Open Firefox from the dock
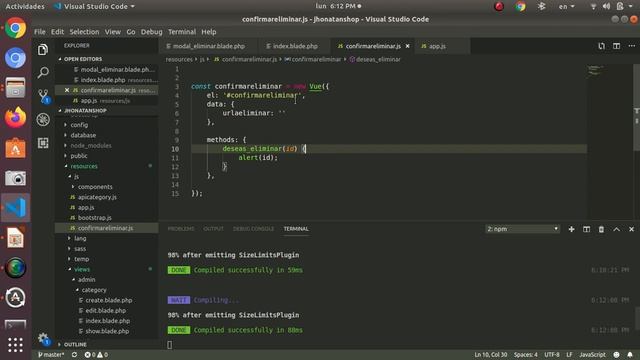 pos(16,118)
